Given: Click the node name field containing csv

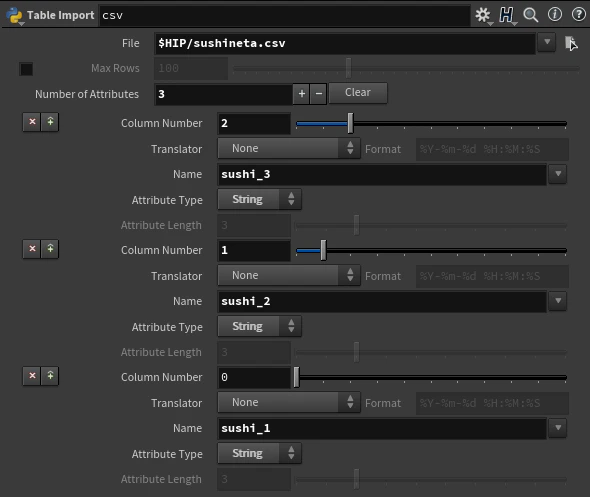Looking at the screenshot, I should point(284,15).
